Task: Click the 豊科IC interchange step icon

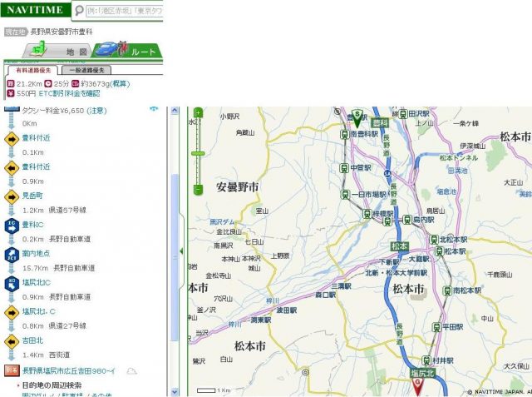Action: click(12, 226)
